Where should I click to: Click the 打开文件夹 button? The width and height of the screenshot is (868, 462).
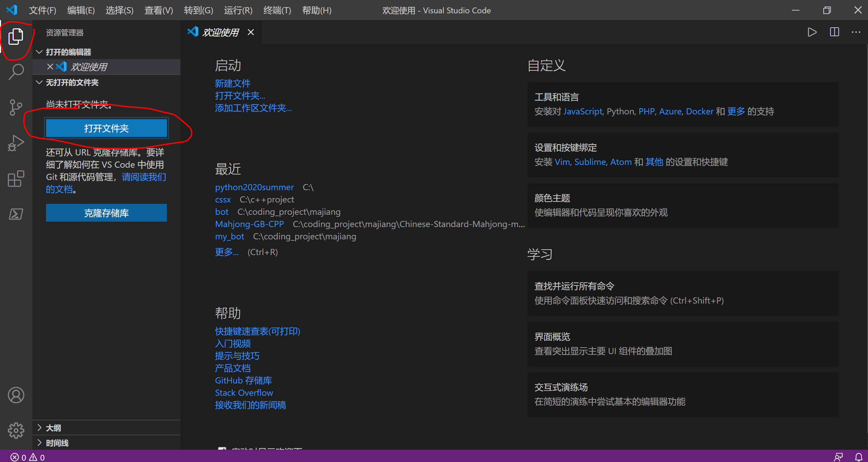pyautogui.click(x=106, y=128)
